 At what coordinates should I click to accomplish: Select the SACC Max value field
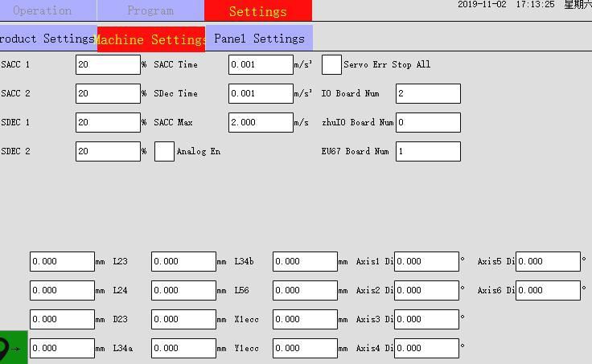pyautogui.click(x=261, y=122)
